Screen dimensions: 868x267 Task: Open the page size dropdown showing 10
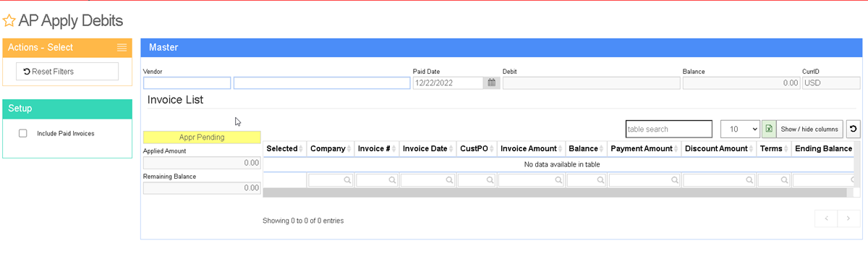coord(740,129)
